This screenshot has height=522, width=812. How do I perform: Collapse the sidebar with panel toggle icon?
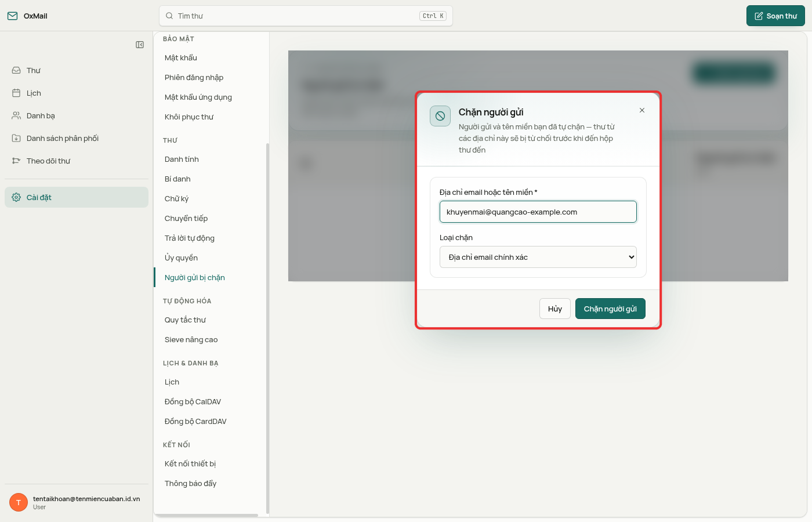tap(140, 45)
